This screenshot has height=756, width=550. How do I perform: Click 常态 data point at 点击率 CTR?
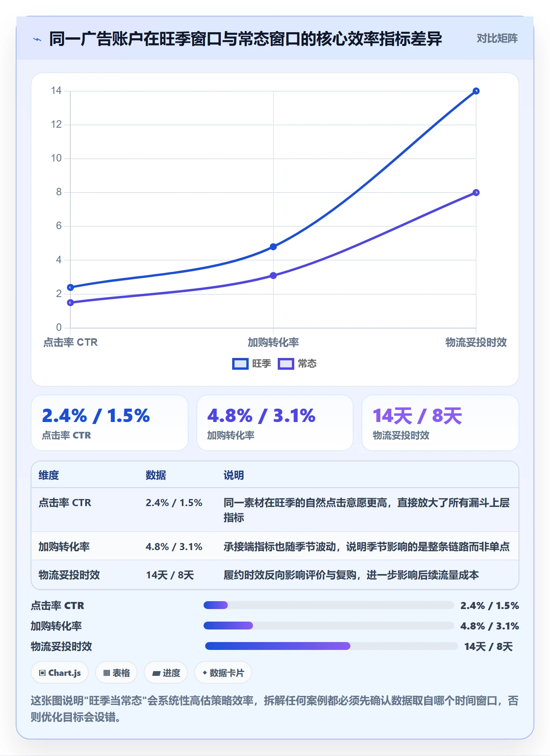[71, 303]
